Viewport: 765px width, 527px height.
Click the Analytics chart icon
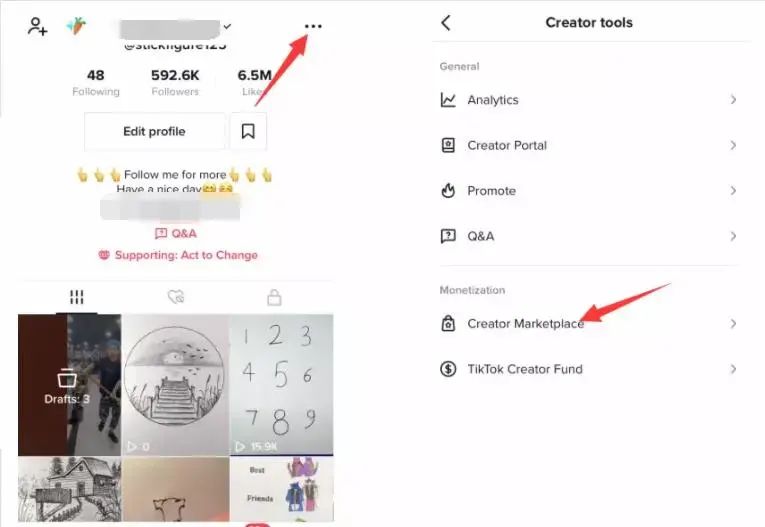[448, 100]
